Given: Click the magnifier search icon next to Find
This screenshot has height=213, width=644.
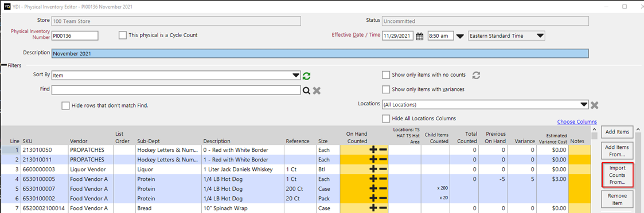Looking at the screenshot, I should 306,90.
